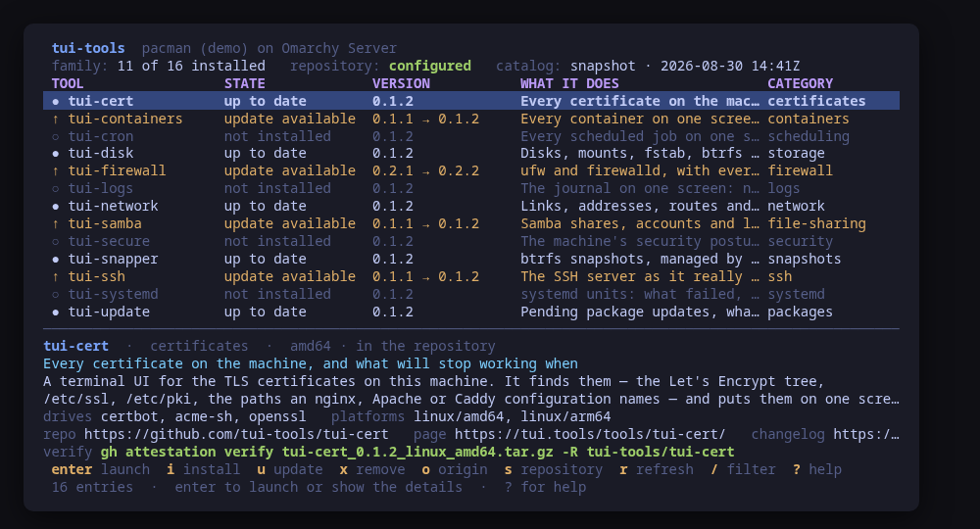Click 'update available' state for tui-ssh
980x529 pixels.
coord(290,276)
